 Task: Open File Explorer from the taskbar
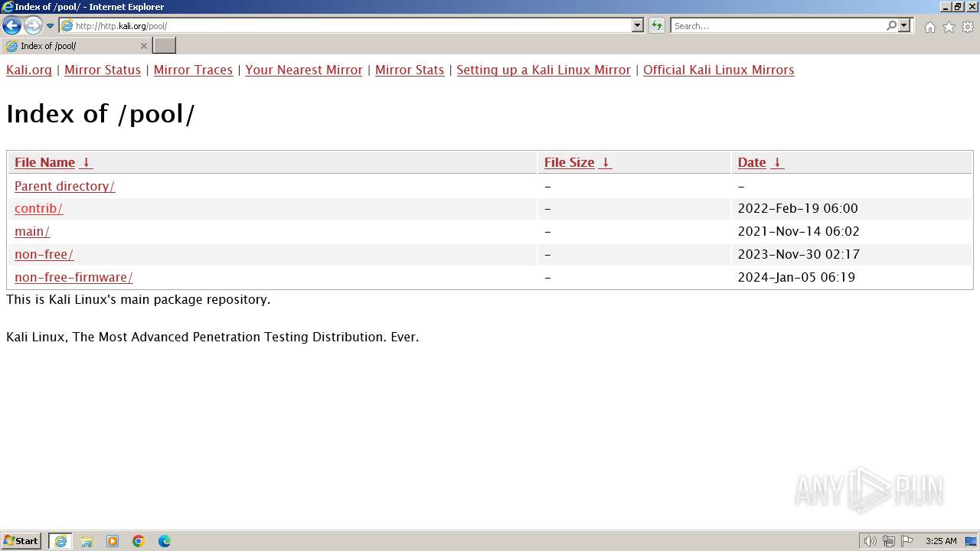[x=87, y=541]
